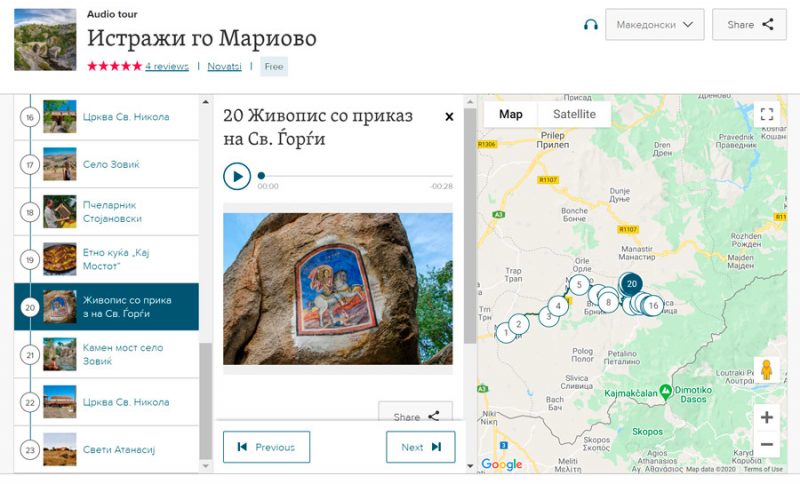Toggle fullscreen map view
Viewport: 800px width, 484px height.
(766, 114)
